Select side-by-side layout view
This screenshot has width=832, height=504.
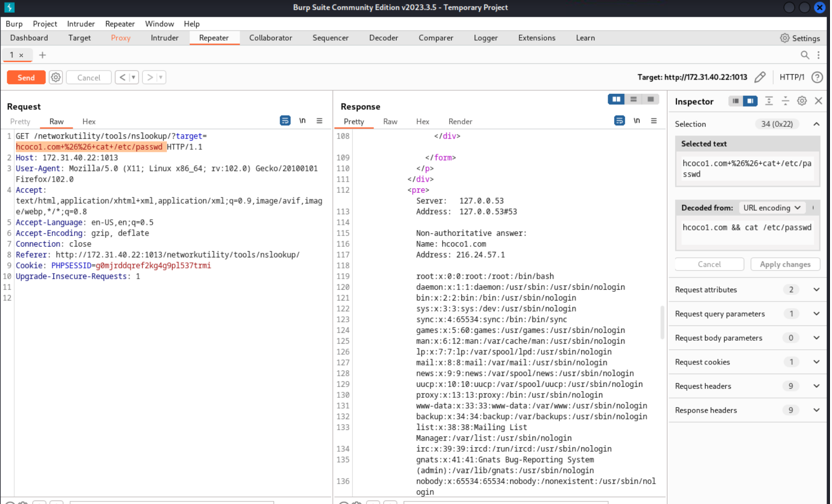point(616,99)
